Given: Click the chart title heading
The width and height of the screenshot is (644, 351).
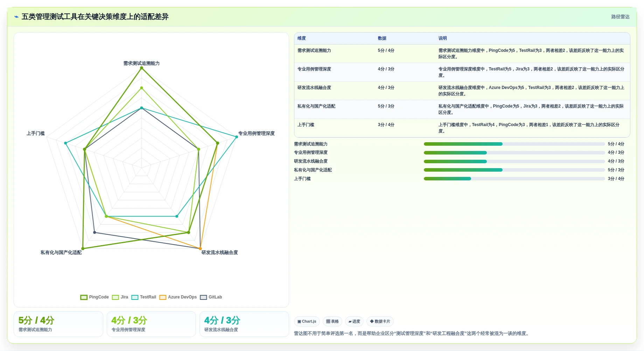Looking at the screenshot, I should [95, 17].
